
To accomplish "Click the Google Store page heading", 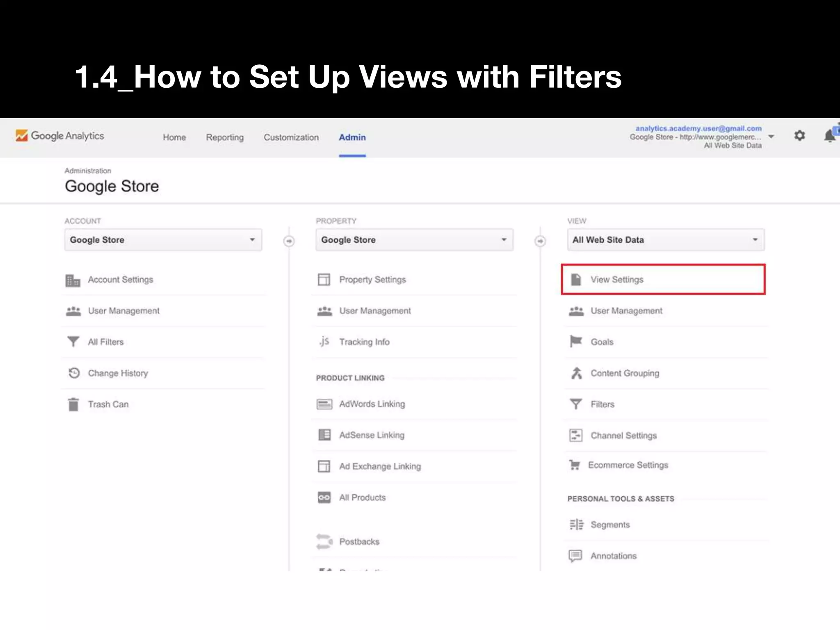I will (x=112, y=186).
